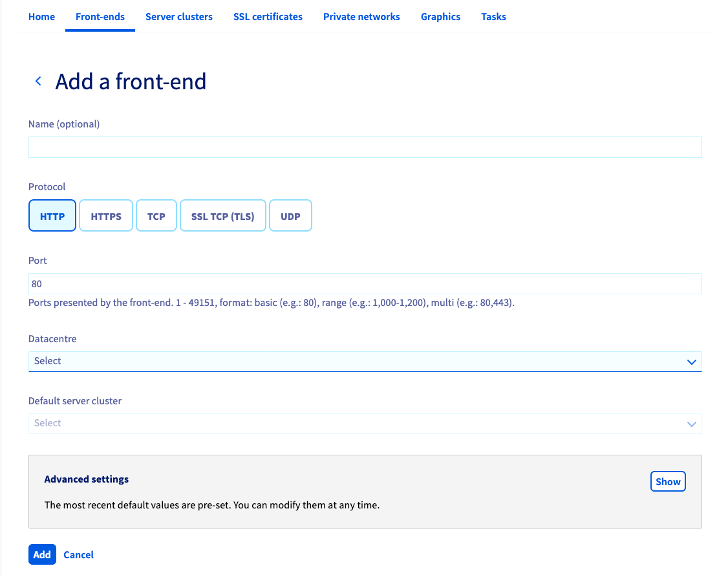Viewport: 728px width, 577px height.
Task: Open the SSL certificates tab
Action: point(268,16)
